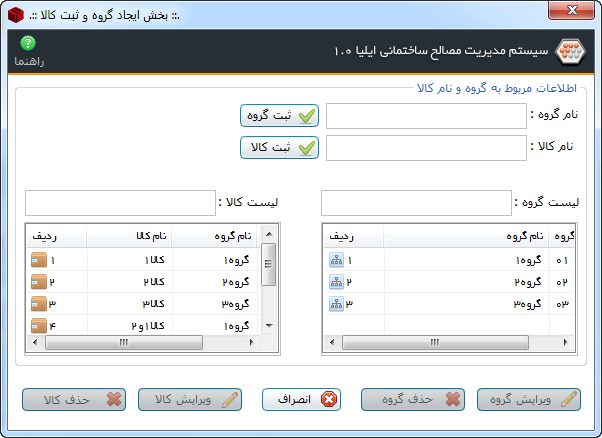Screen dimensions: 602x438
Task: Sort by نام کالا column header
Action: coord(150,236)
